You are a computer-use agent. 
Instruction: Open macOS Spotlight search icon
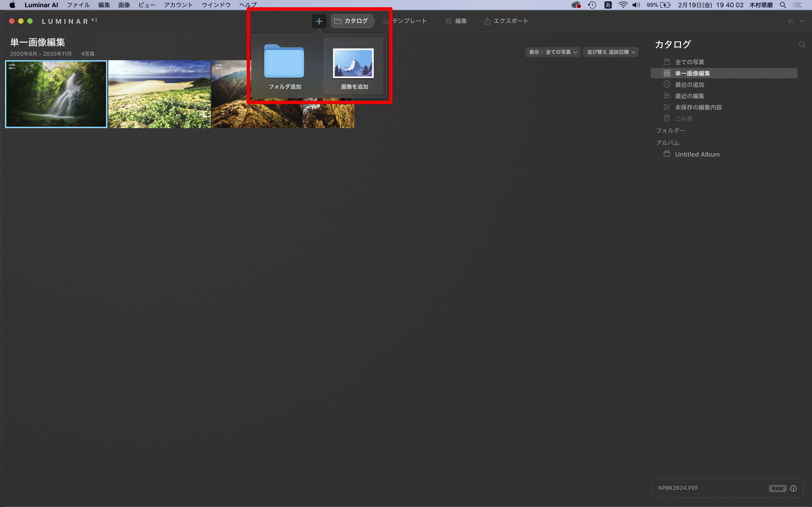[x=783, y=5]
